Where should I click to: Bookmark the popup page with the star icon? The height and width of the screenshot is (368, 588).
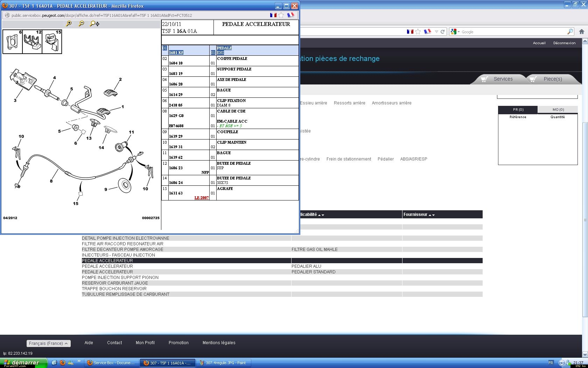281,15
